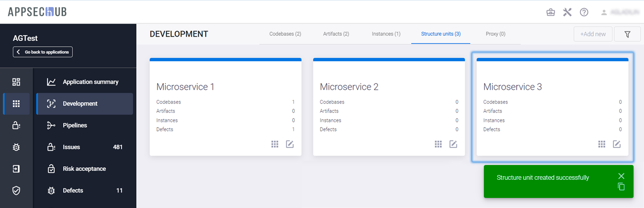644x208 pixels.
Task: Switch to the Codebases (2) tab
Action: 285,34
